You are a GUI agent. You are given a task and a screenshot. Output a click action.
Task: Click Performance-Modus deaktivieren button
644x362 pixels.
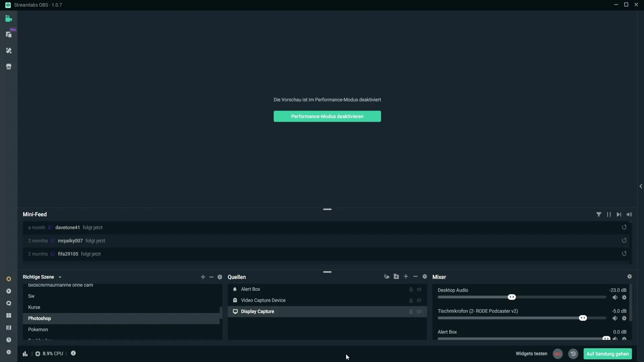coord(327,116)
